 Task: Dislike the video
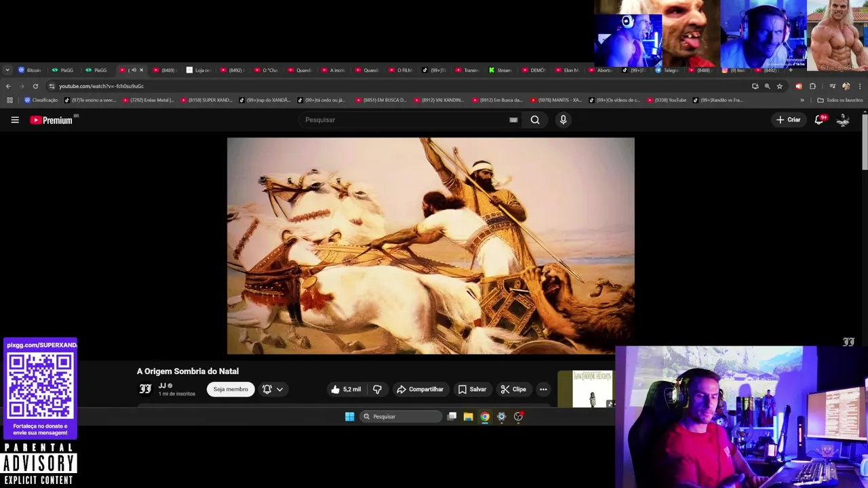377,389
